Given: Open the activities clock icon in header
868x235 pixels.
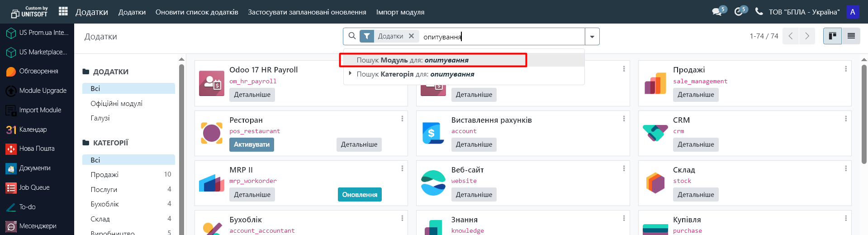Looking at the screenshot, I should pos(738,12).
